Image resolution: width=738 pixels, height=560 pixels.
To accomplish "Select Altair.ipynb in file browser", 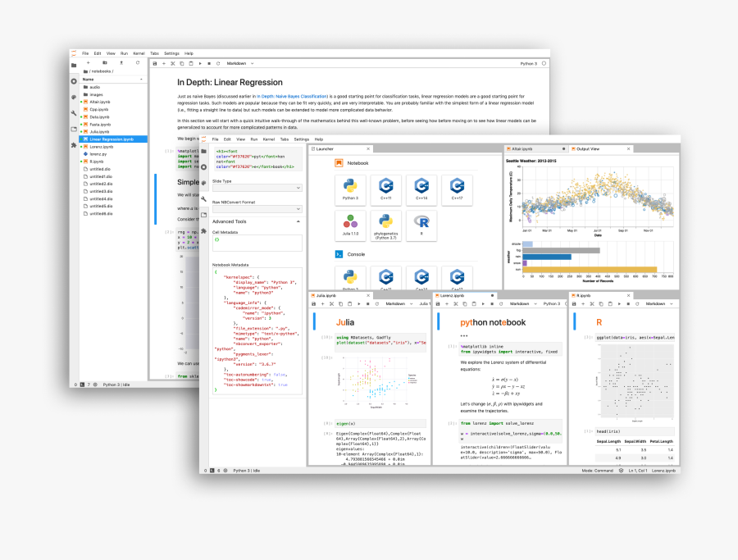I will pyautogui.click(x=113, y=102).
